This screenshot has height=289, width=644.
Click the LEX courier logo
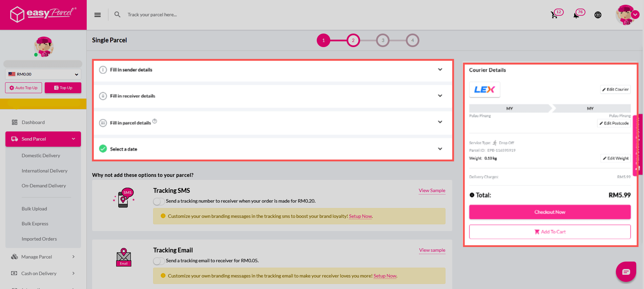coord(484,89)
